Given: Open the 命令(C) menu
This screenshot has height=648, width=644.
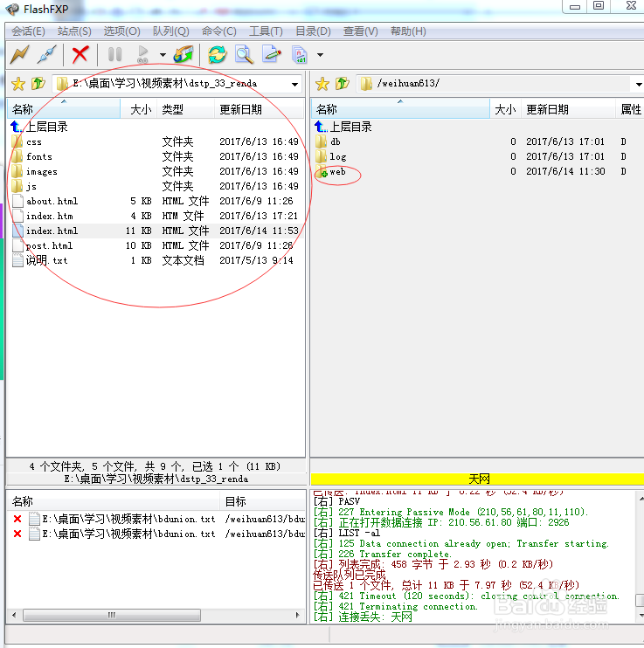Looking at the screenshot, I should pos(218,31).
